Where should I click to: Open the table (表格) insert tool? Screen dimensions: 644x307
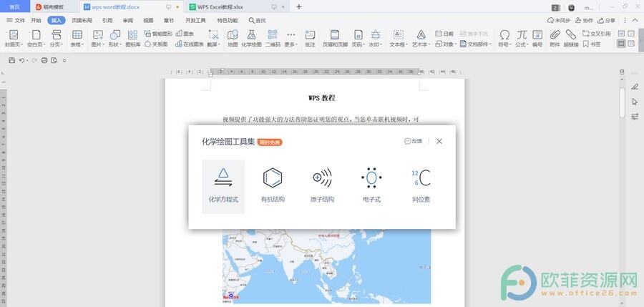click(x=77, y=38)
